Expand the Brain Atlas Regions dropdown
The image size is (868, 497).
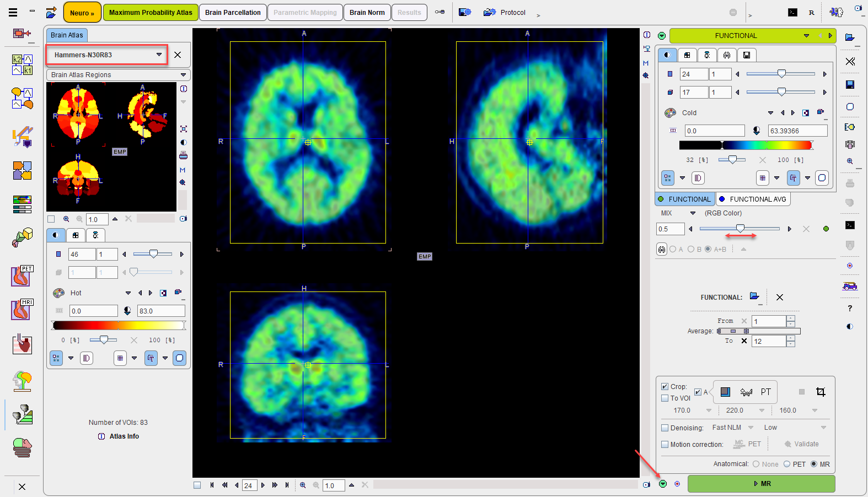183,75
